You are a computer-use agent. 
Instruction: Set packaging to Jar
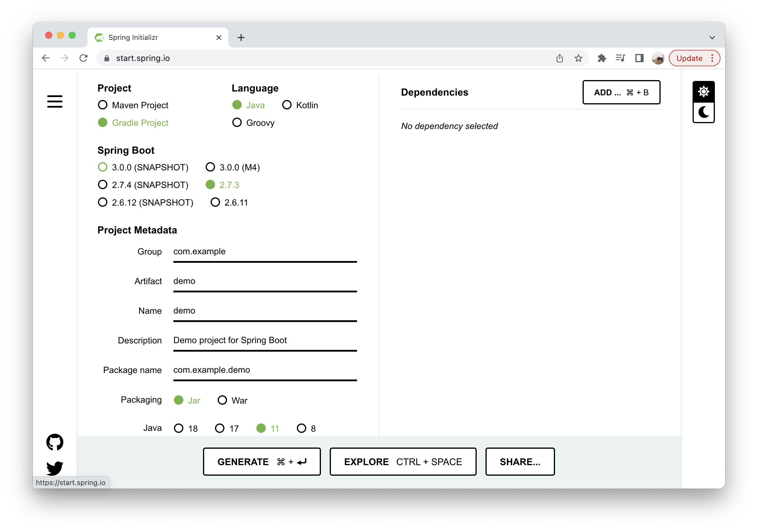(187, 400)
